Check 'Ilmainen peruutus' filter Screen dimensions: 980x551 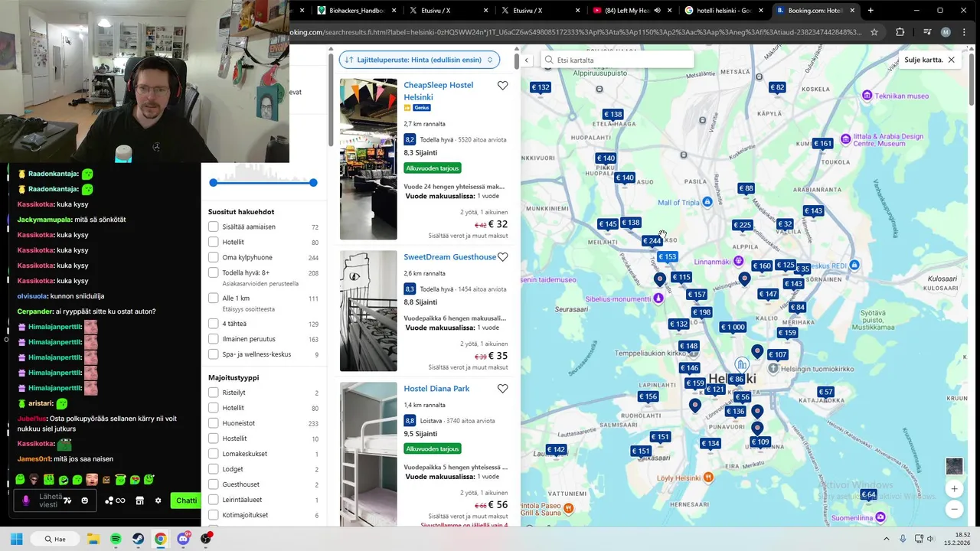[214, 339]
